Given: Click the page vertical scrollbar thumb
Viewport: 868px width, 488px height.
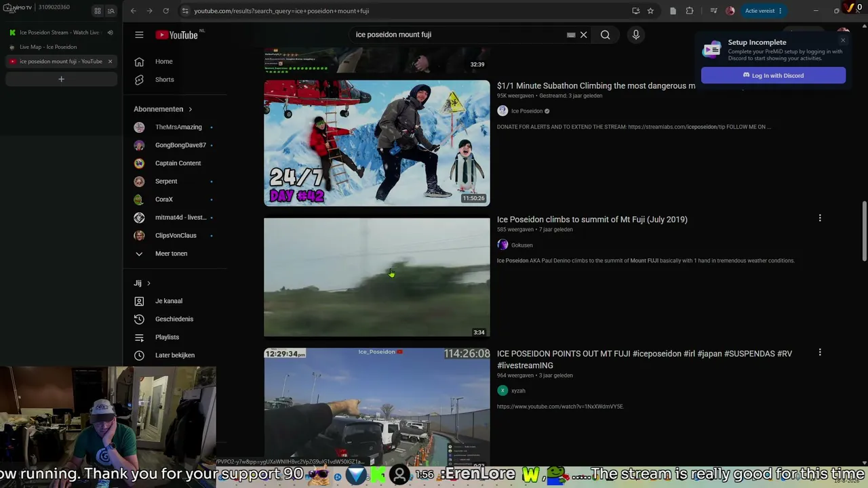Looking at the screenshot, I should [x=864, y=230].
